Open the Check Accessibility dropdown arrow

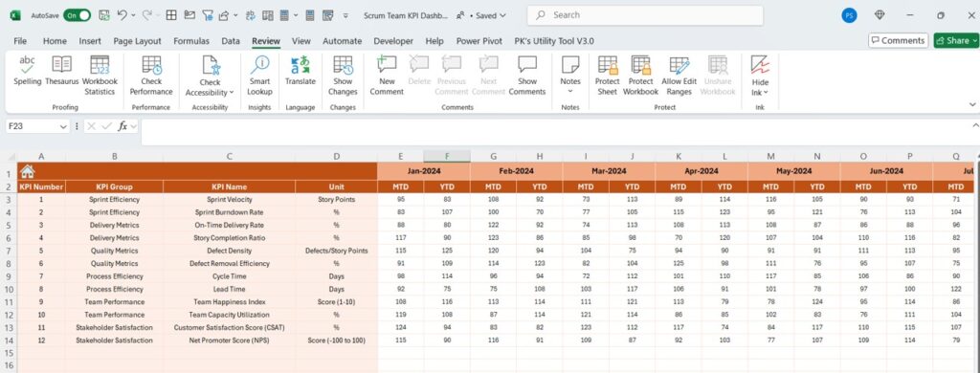[232, 92]
